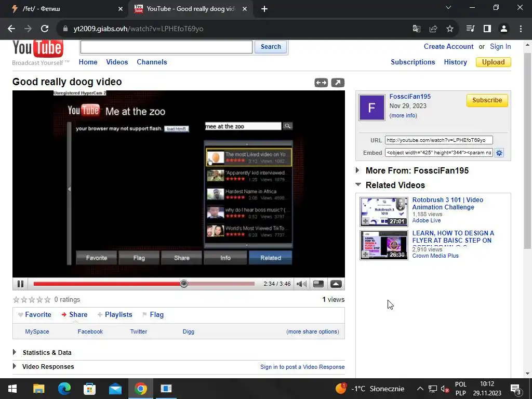The width and height of the screenshot is (532, 399).
Task: Open the (more info) link
Action: coord(403,115)
